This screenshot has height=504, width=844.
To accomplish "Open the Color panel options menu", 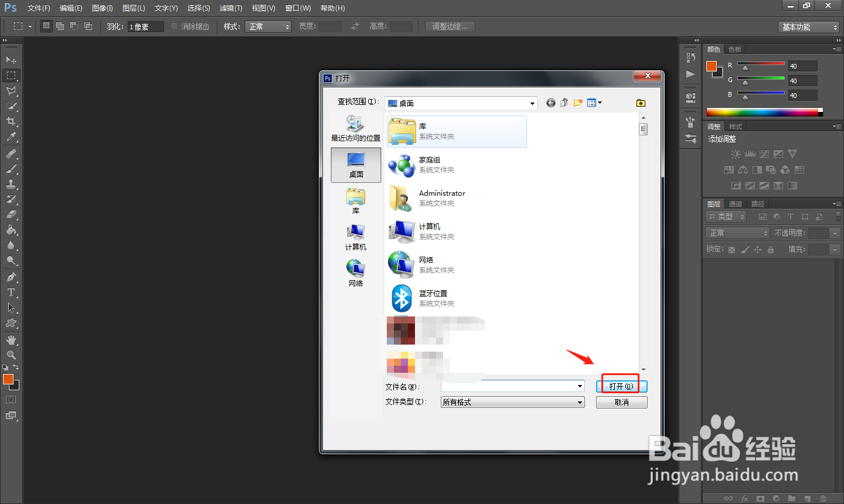I will pos(836,49).
